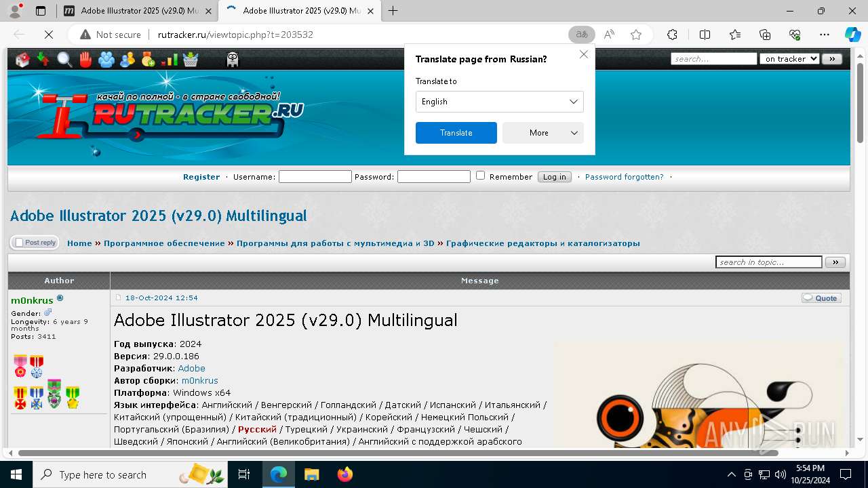Expand the English translate-to language dropdown
Viewport: 868px width, 488px height.
point(499,102)
